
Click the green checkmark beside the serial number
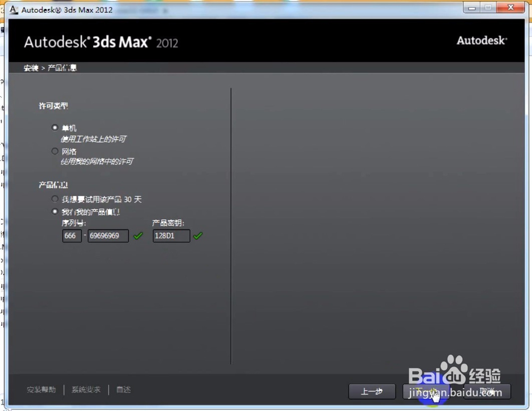coord(138,236)
